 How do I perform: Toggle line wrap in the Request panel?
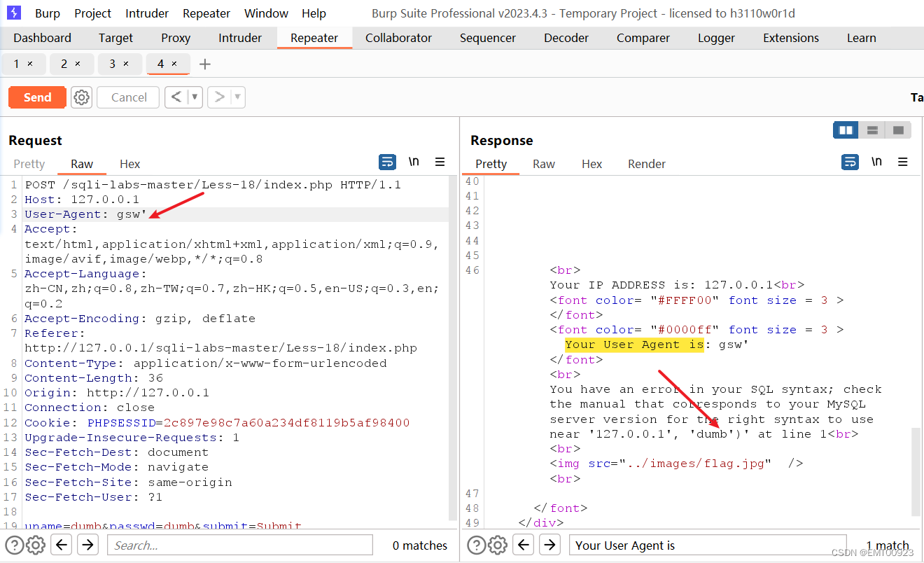(x=387, y=162)
